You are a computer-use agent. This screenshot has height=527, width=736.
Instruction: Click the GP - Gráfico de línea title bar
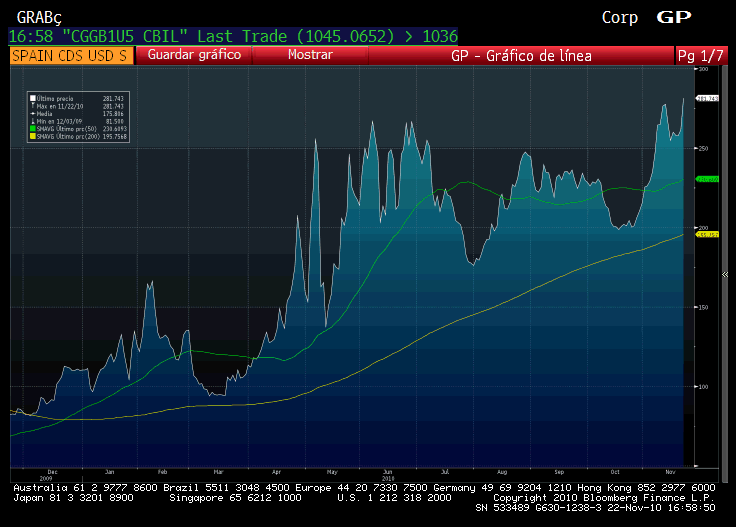[521, 55]
